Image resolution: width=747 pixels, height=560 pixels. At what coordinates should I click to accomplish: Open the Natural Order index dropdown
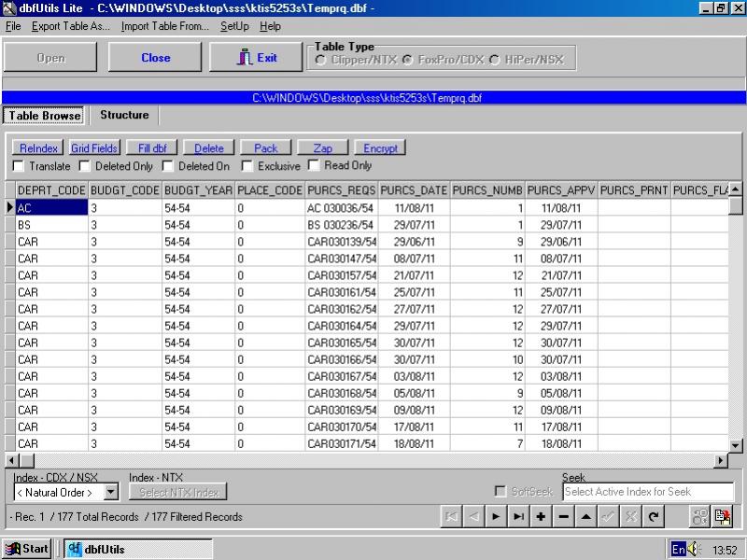click(111, 492)
